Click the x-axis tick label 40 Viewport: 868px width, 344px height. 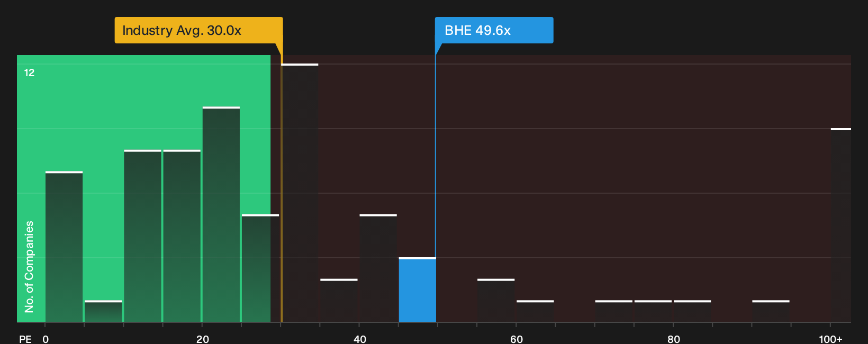(359, 339)
